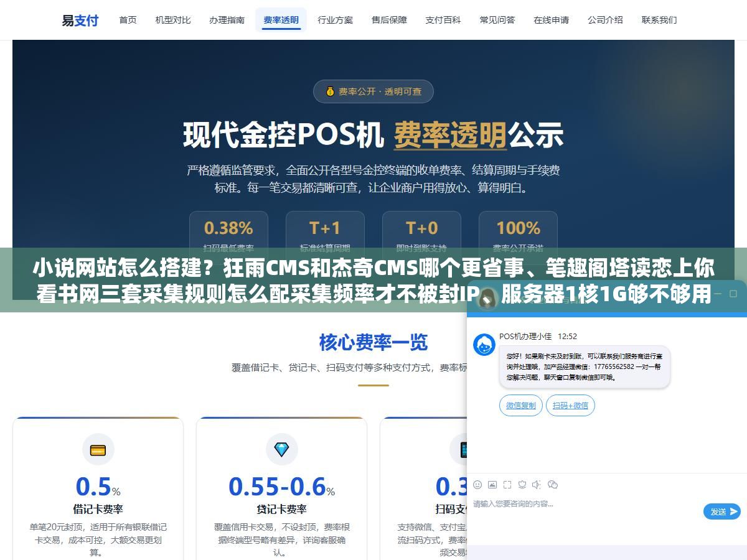Go to 公司介绍

click(x=605, y=20)
